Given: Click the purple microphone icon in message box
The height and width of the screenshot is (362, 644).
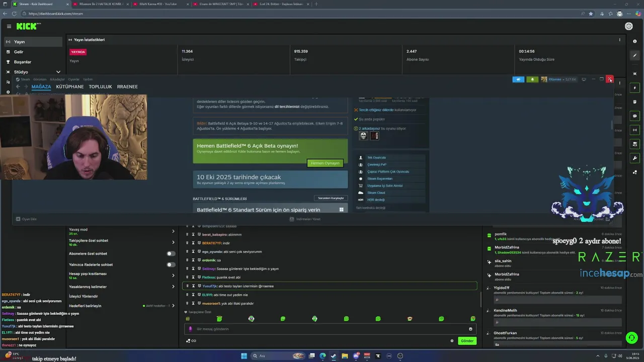Looking at the screenshot, I should (x=190, y=329).
